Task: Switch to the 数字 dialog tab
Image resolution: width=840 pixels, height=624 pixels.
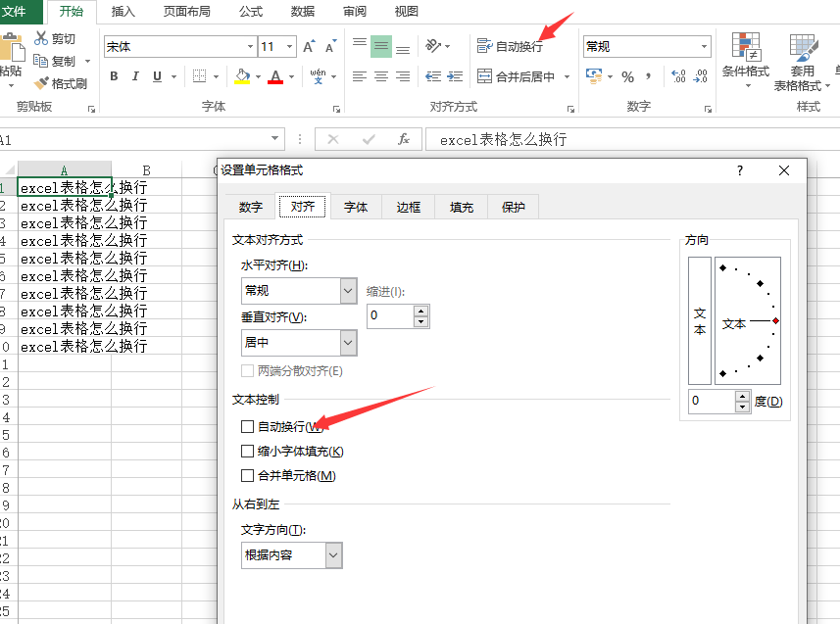Action: coord(251,208)
